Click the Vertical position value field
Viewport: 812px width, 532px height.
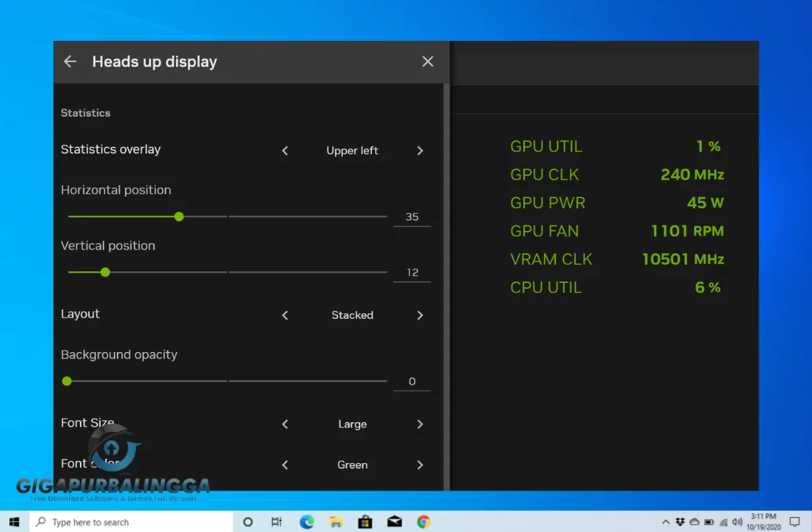tap(412, 273)
